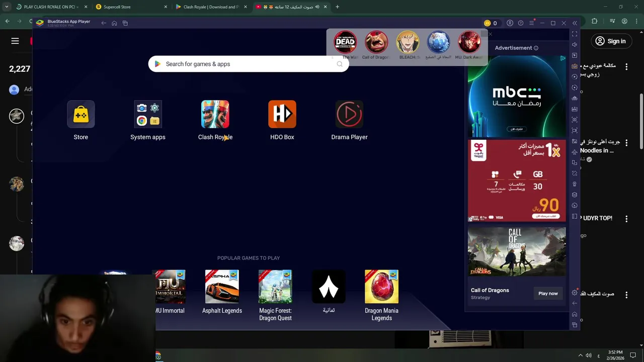The height and width of the screenshot is (362, 644).
Task: Open the browser three-dot menu
Action: tap(636, 21)
